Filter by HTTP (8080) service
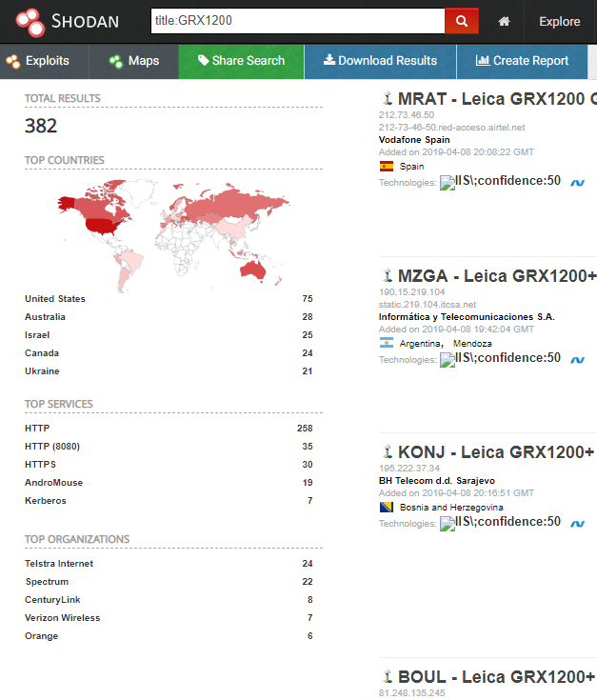The image size is (597, 700). point(52,447)
